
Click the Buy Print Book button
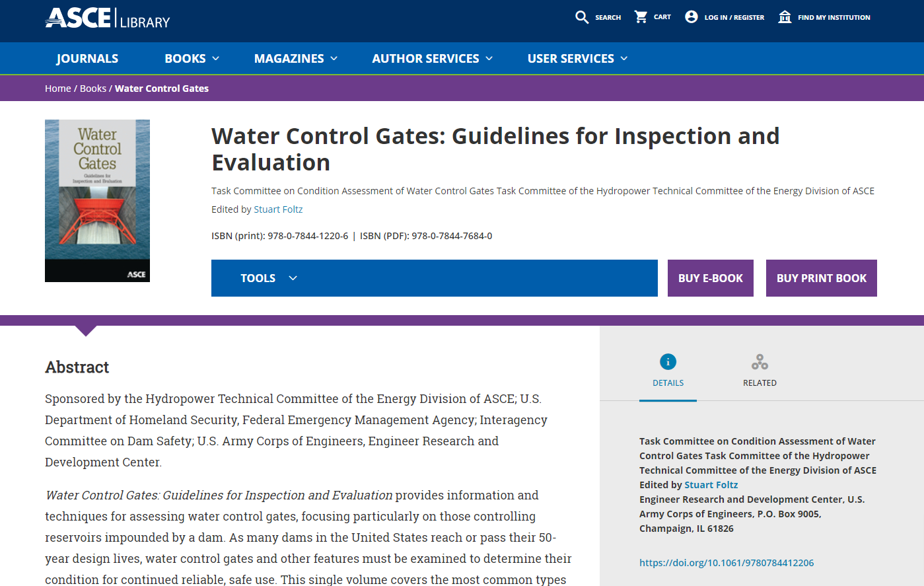(x=821, y=278)
